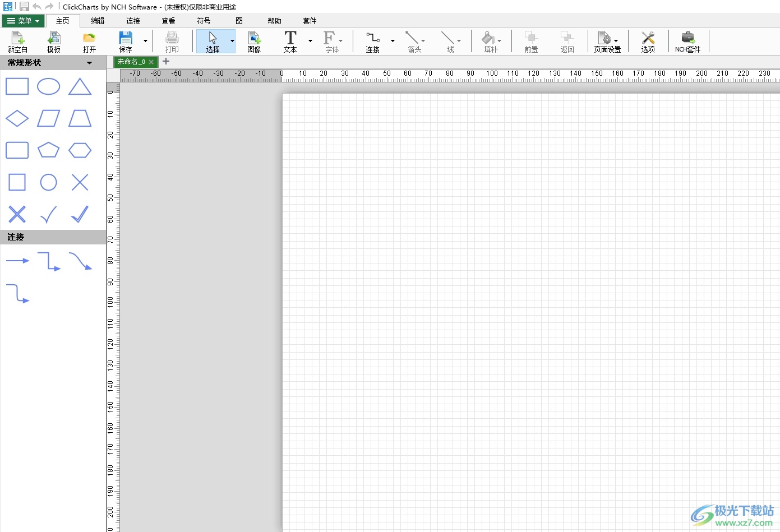The image size is (780, 532).
Task: Pick the rounded rectangle shape
Action: (x=17, y=150)
